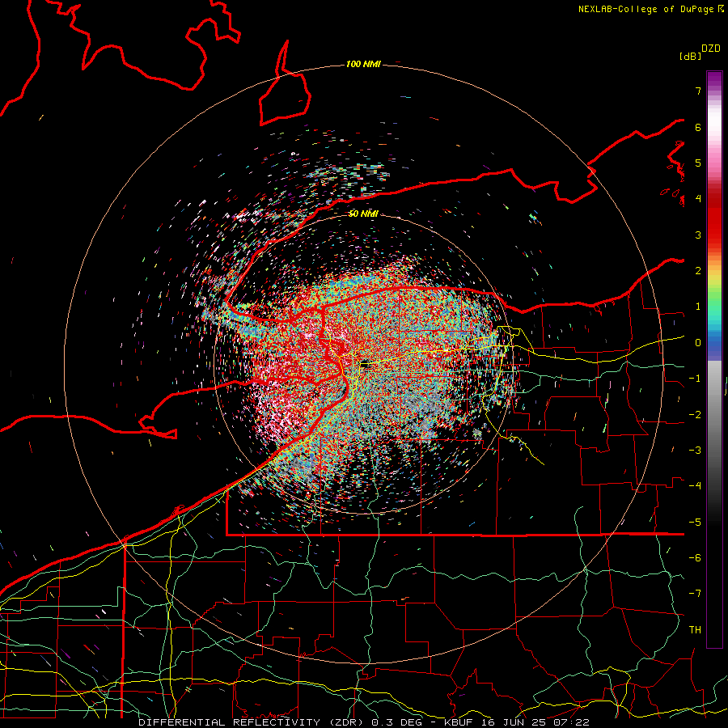Click the 5 value on color scale
This screenshot has width=728, height=728.
698,163
